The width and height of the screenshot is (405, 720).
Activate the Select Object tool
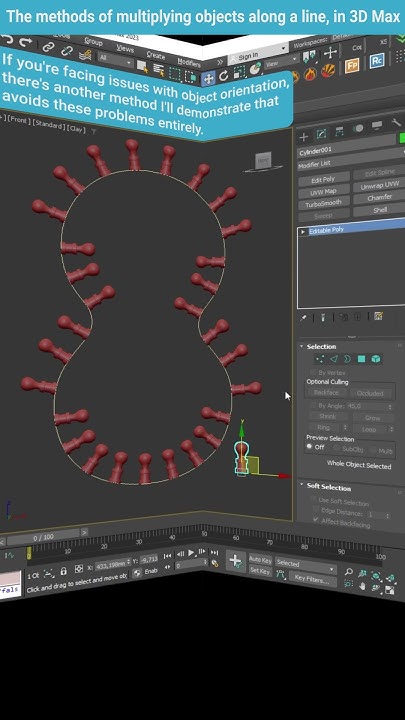point(142,67)
